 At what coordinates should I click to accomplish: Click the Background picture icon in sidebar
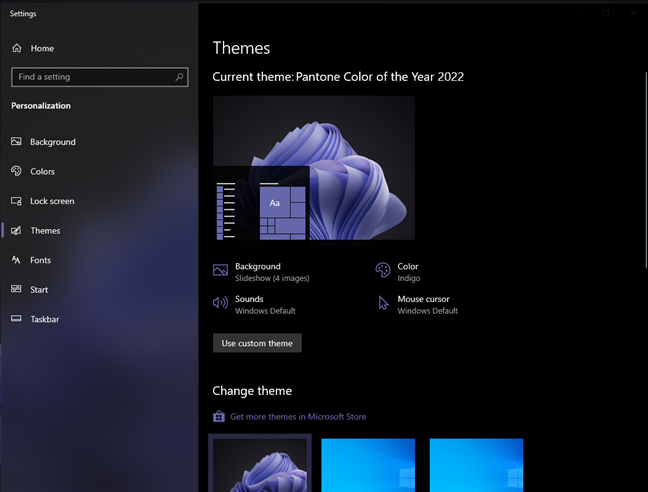click(16, 142)
